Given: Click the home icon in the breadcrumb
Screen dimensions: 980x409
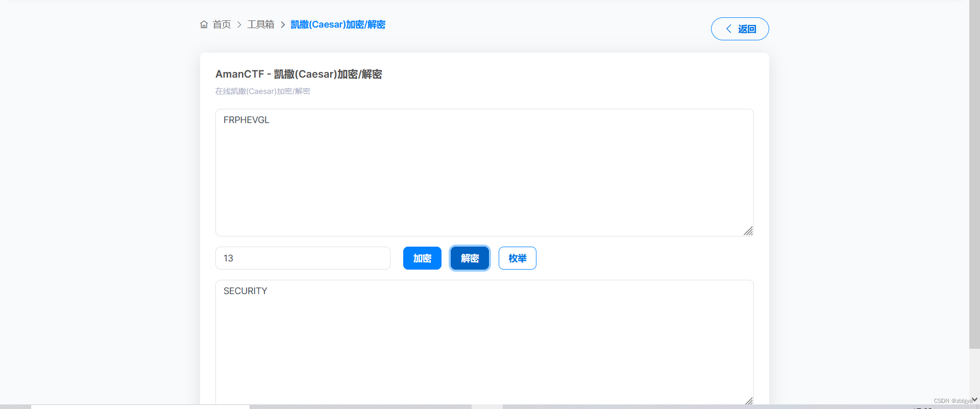Looking at the screenshot, I should (x=204, y=25).
